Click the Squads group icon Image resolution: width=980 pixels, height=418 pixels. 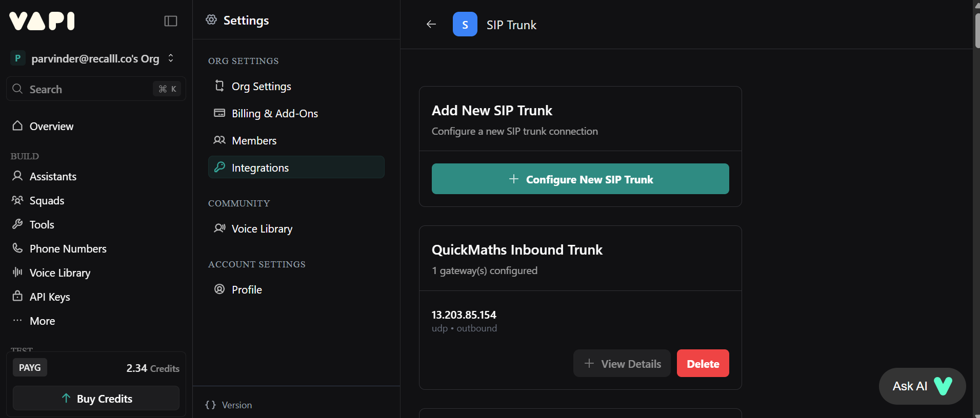(17, 200)
